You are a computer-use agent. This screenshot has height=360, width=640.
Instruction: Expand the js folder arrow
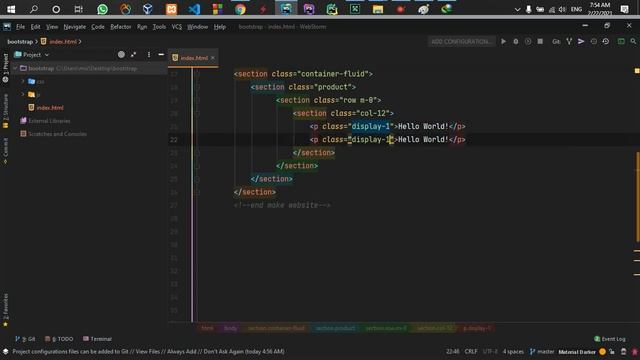(x=23, y=95)
